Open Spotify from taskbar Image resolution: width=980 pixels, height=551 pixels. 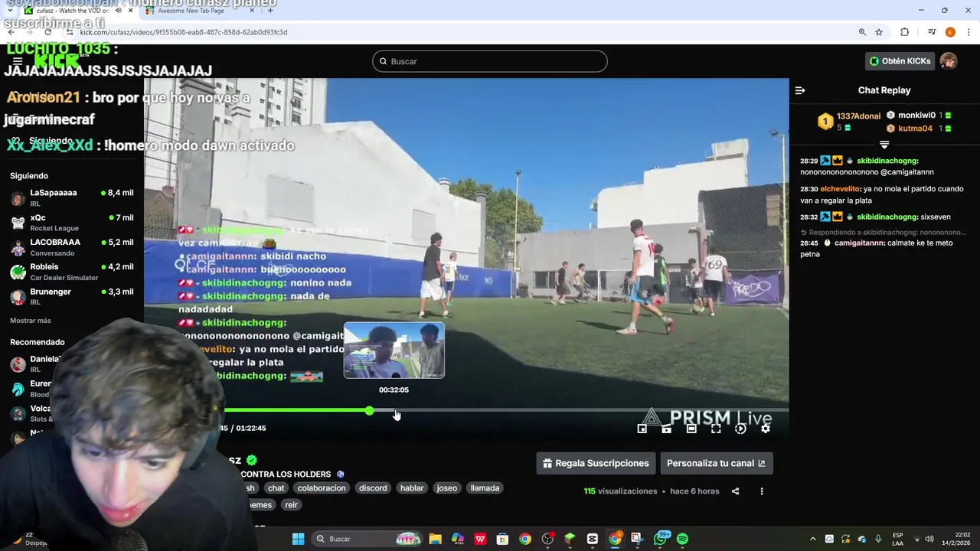(x=682, y=539)
